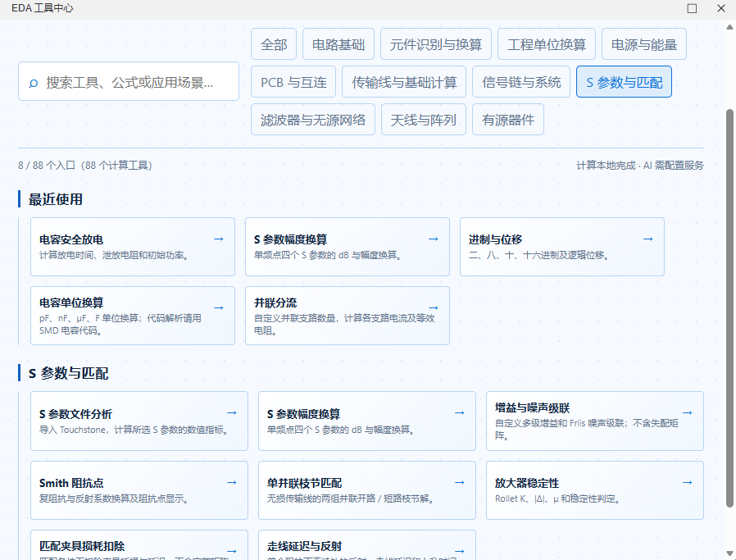Open 匹配夹具损耗扣除 tool title
The image size is (736, 560).
[x=82, y=546]
